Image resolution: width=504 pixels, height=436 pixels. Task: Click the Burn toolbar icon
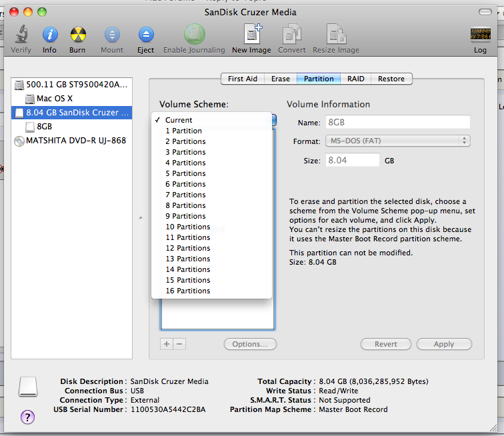[x=78, y=35]
